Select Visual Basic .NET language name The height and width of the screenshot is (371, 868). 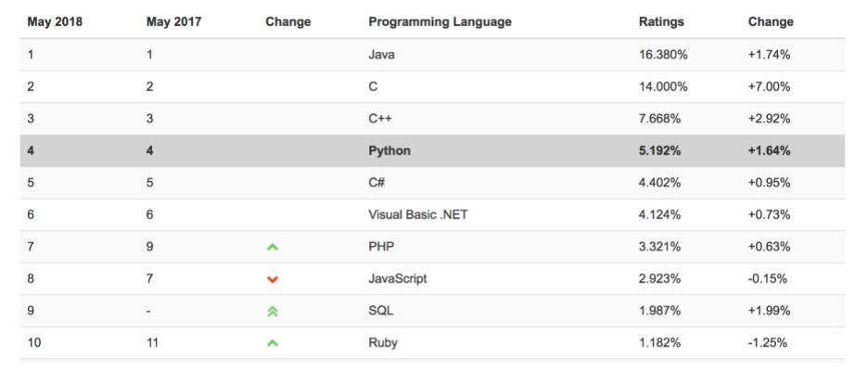pos(413,214)
